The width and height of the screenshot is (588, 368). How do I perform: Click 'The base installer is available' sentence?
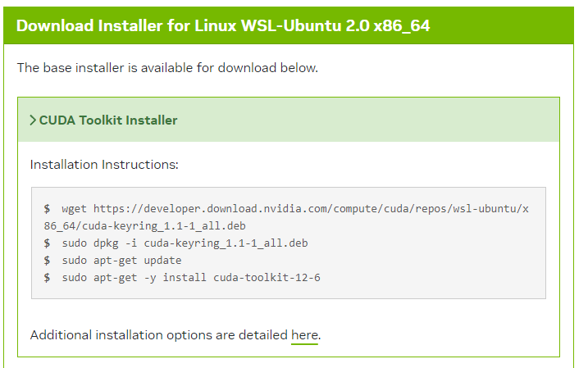pos(167,68)
